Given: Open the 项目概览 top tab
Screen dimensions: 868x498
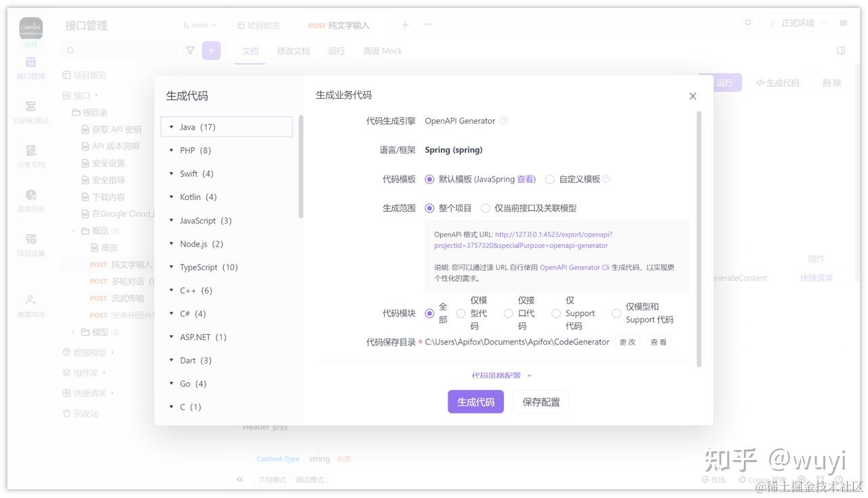Looking at the screenshot, I should tap(258, 25).
